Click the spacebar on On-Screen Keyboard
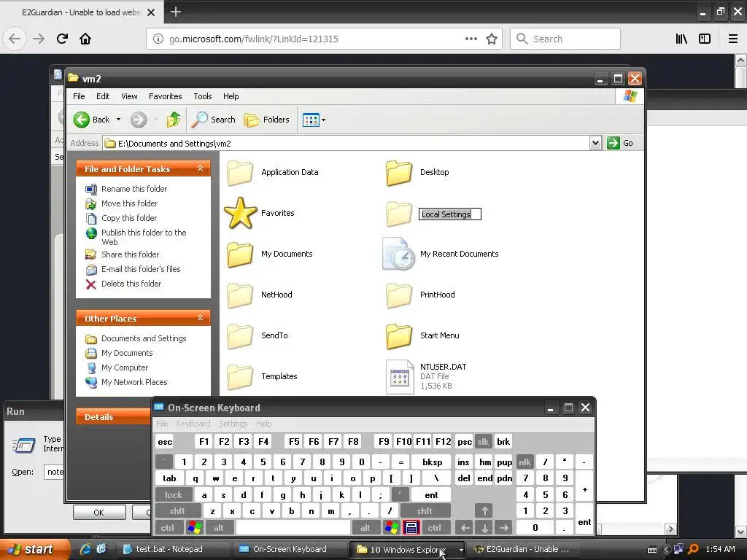The width and height of the screenshot is (747, 560). click(293, 528)
